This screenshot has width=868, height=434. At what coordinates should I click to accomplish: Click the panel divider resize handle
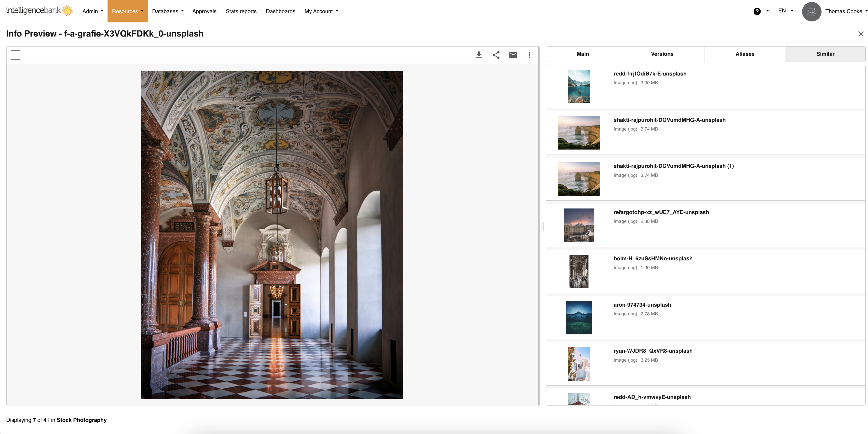click(x=542, y=226)
